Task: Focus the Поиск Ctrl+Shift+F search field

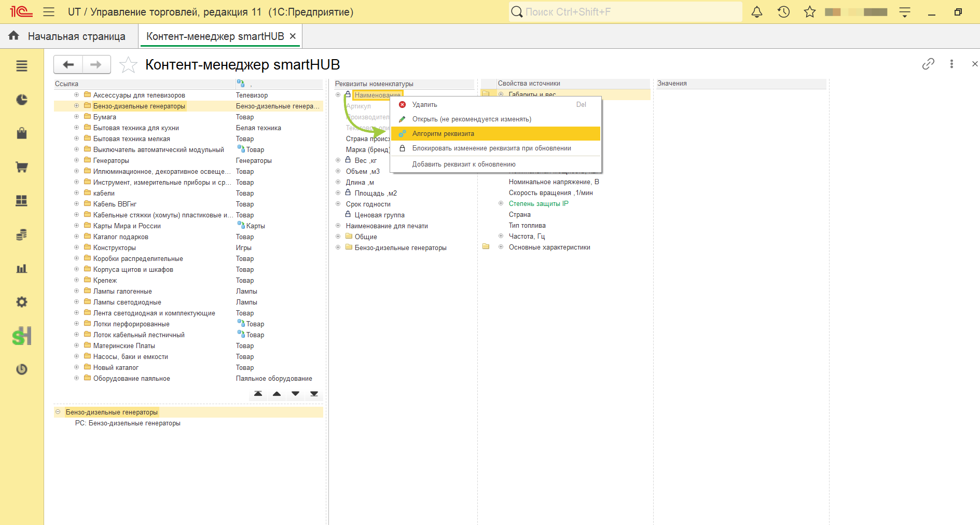Action: coord(625,12)
